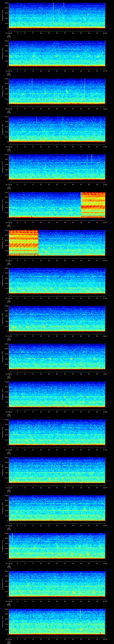Click the 20:30:00 start time label
Screen dimensions: 114x644
9,71
